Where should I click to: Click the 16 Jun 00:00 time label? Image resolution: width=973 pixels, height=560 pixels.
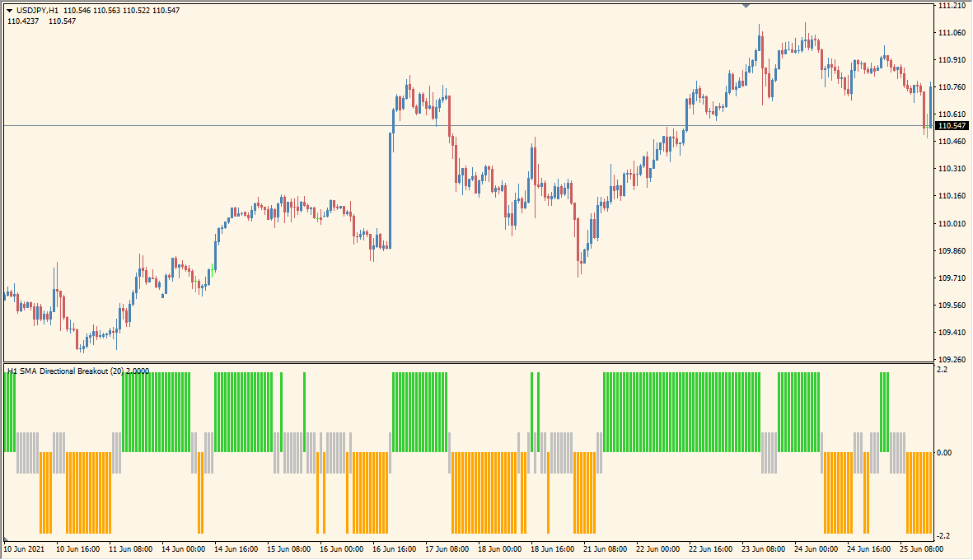pos(341,548)
